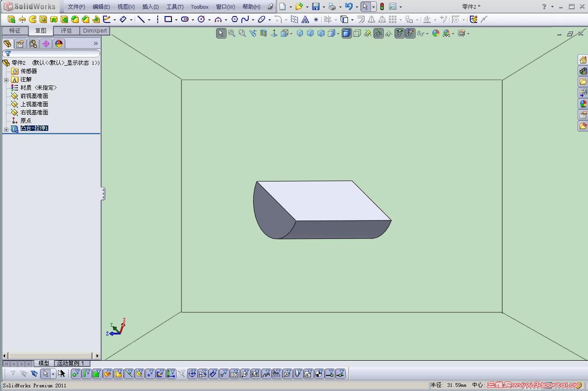Select the Line sketch tool
588x391 pixels.
click(141, 19)
